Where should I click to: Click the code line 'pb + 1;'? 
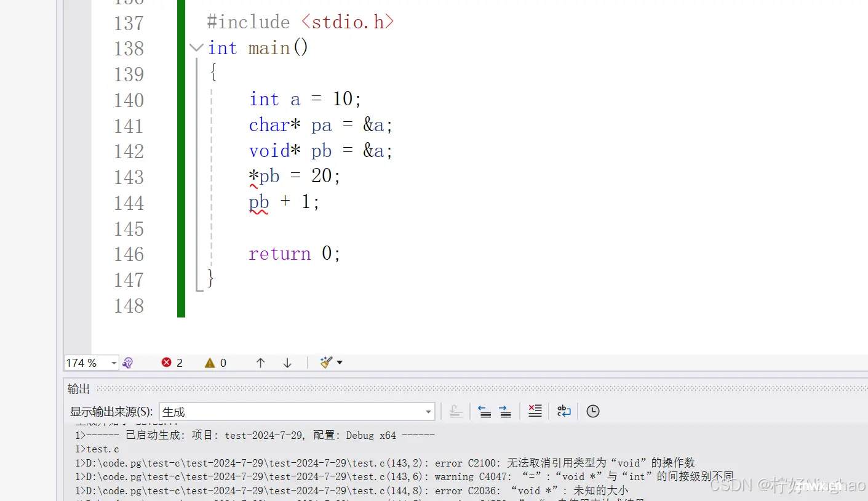tap(284, 202)
